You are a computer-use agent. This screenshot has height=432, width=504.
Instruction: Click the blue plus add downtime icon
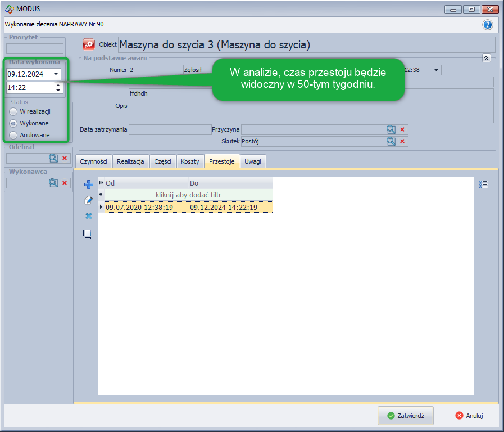point(88,184)
